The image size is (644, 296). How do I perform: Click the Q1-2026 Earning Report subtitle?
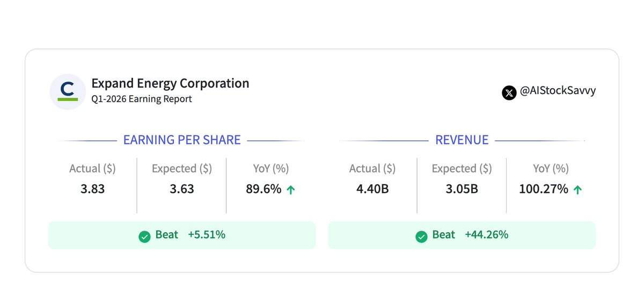142,99
